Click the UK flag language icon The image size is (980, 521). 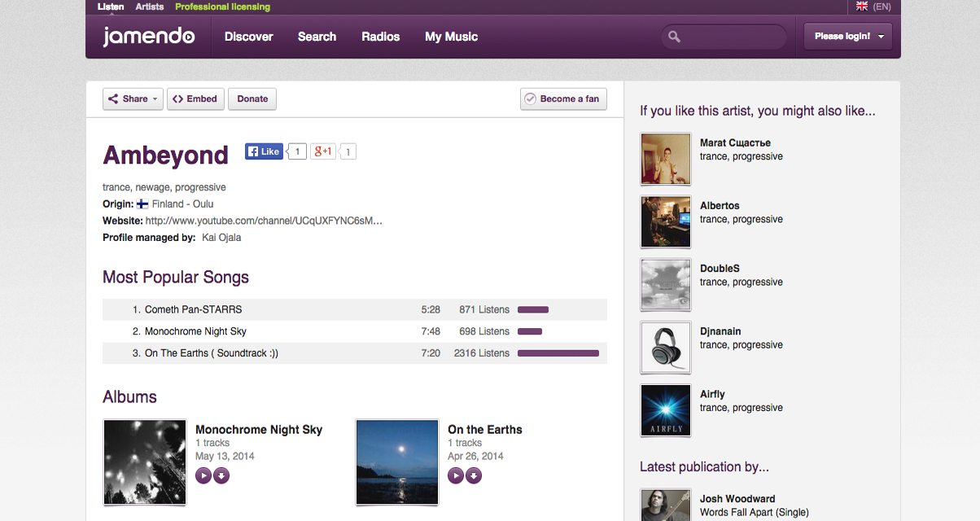click(x=862, y=7)
